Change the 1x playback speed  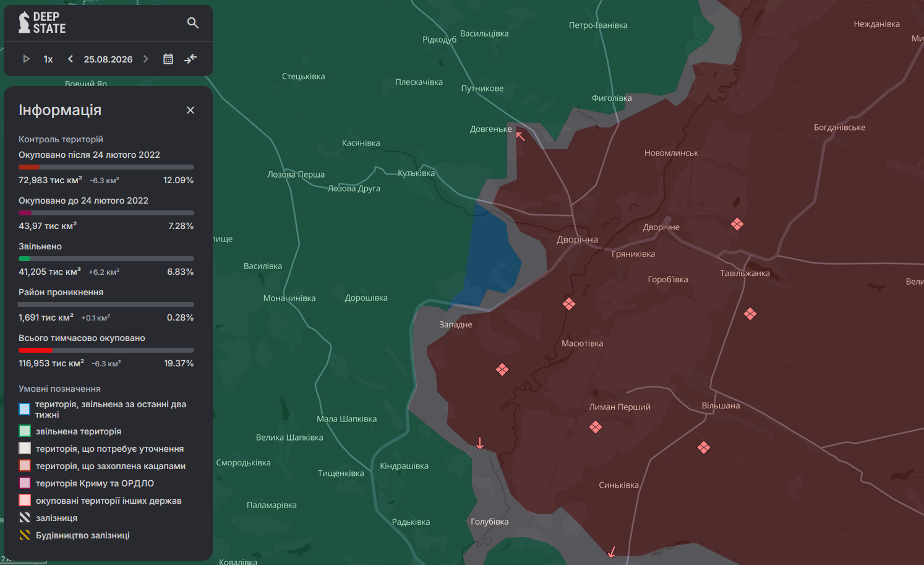[48, 59]
